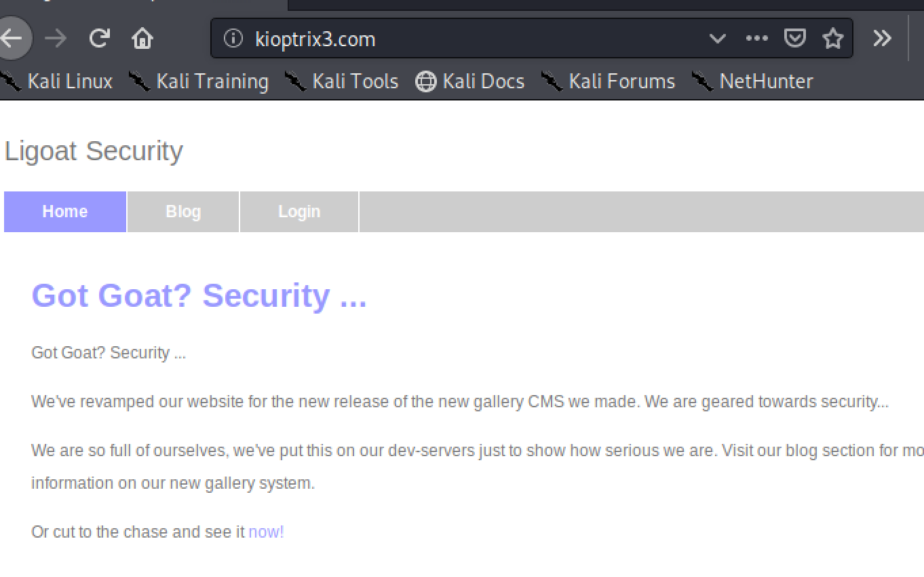Screen dimensions: 924x577
Task: Bookmark this page with the star
Action: click(x=832, y=39)
